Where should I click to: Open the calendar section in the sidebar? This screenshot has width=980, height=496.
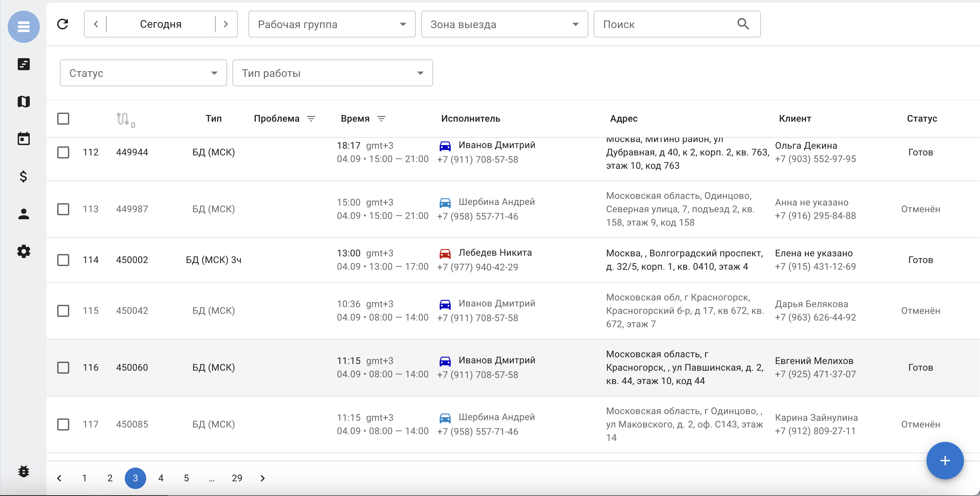[24, 139]
